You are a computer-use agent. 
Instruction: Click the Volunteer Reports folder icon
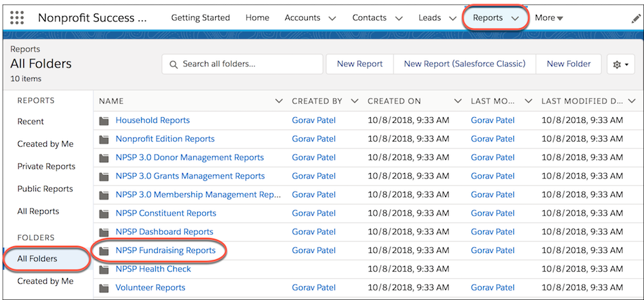pos(104,288)
